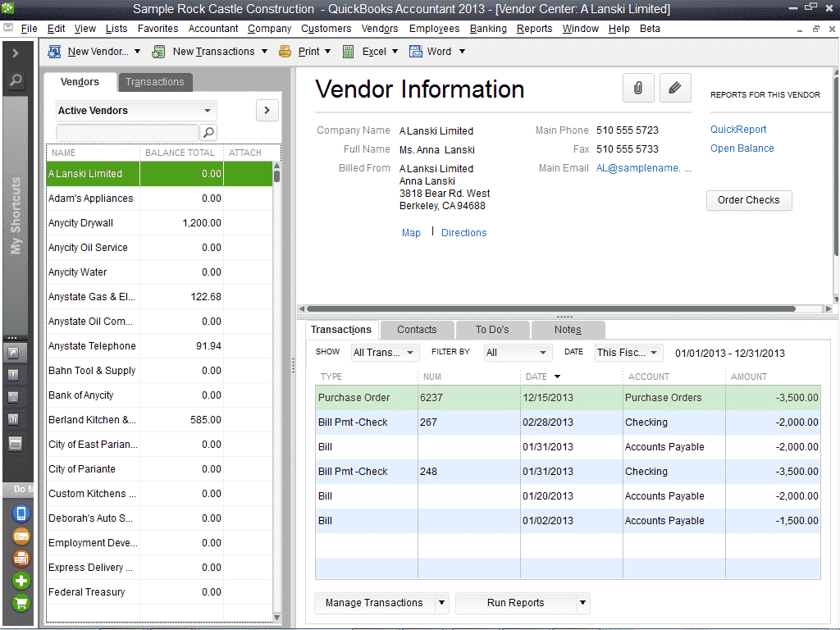Sort vendors by BALANCE TOTAL column
This screenshot has width=840, height=630.
tap(180, 153)
